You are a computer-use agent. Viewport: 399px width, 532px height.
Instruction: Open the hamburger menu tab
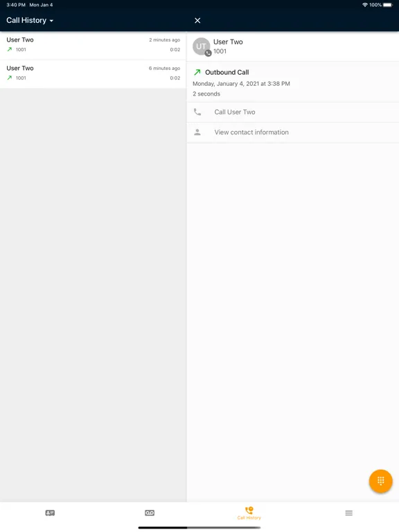(x=349, y=513)
